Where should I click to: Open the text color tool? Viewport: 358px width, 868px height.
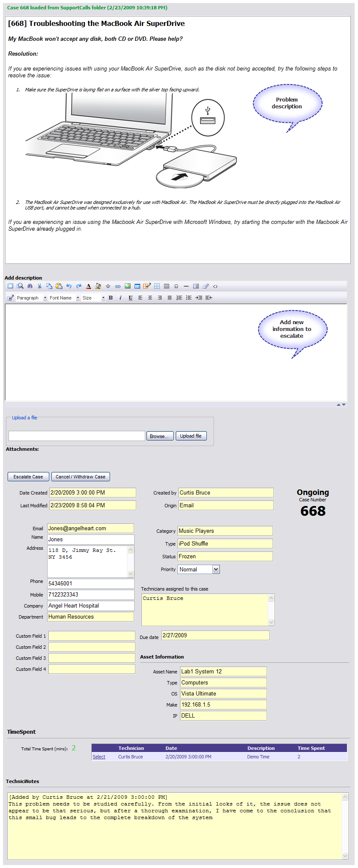pyautogui.click(x=88, y=286)
